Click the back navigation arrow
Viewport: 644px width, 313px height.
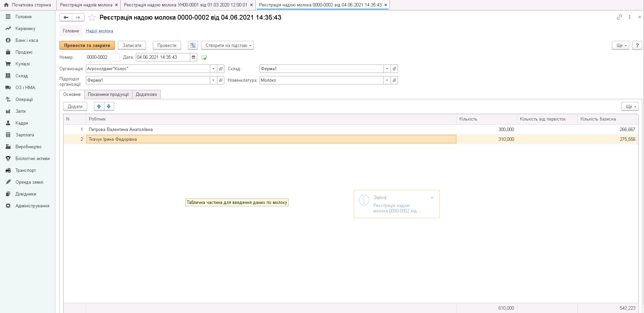pyautogui.click(x=66, y=18)
